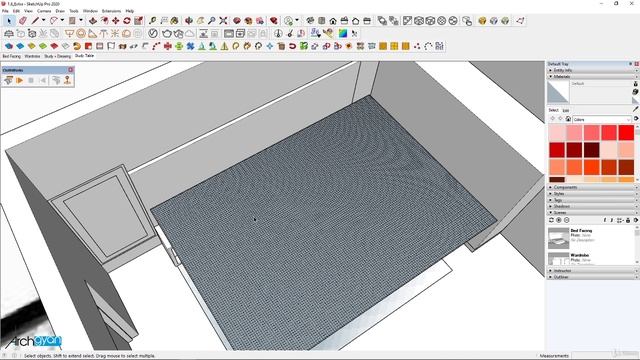Viewport: 640px width, 360px height.
Task: Expand the Outliner panel
Action: pyautogui.click(x=592, y=277)
